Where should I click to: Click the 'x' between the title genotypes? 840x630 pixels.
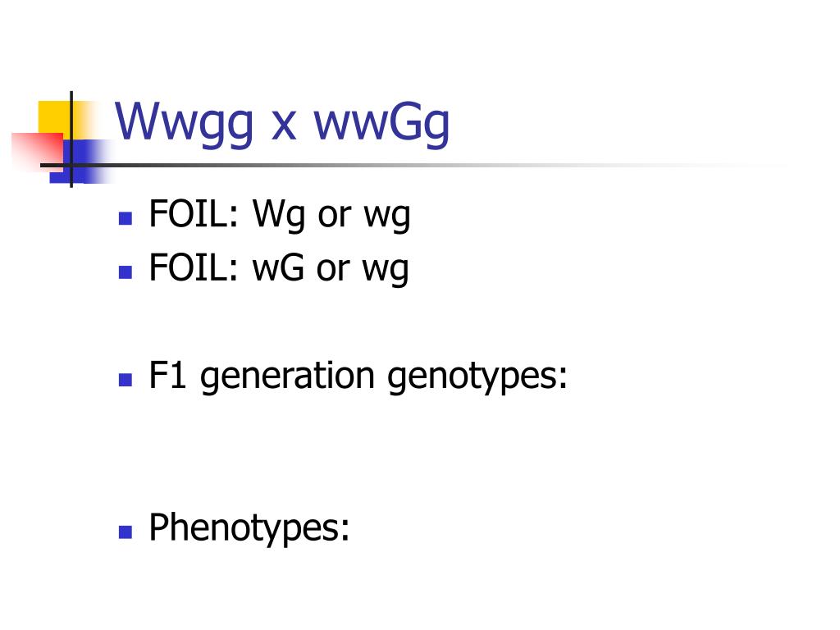[283, 128]
